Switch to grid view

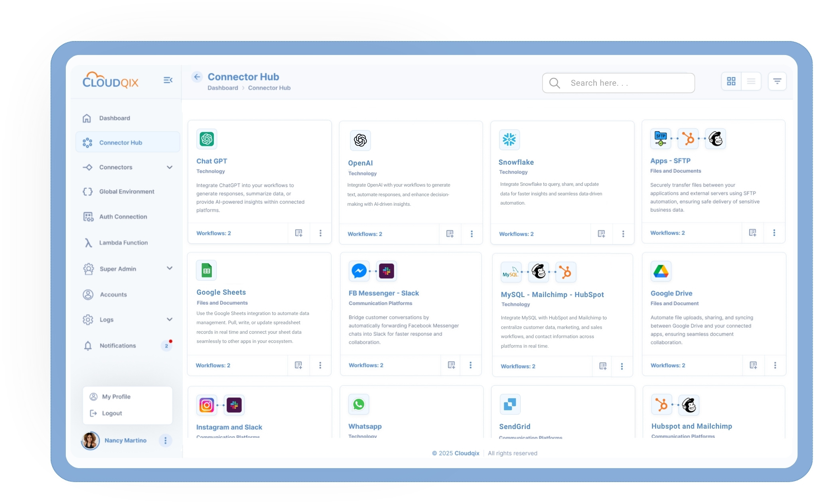tap(731, 81)
